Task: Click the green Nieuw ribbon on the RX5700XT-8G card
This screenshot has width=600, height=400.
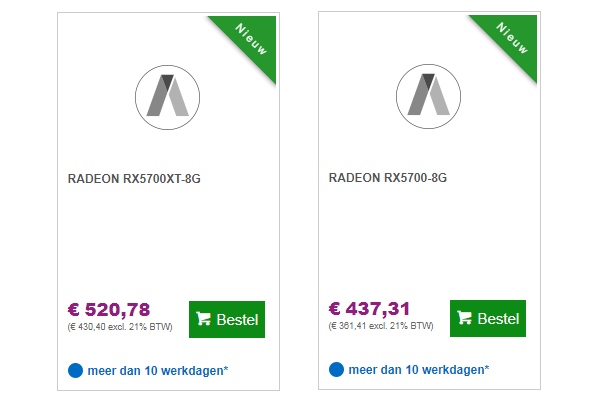Action: coord(252,39)
